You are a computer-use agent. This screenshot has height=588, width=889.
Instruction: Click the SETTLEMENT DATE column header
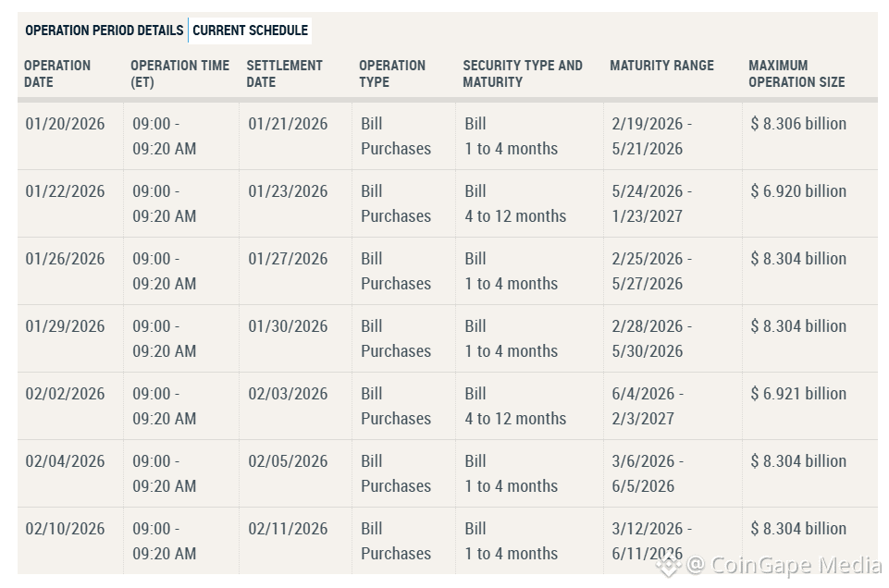coord(284,74)
